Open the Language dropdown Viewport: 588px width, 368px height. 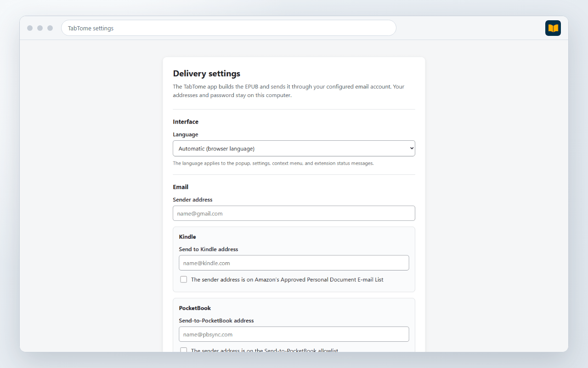pyautogui.click(x=294, y=149)
